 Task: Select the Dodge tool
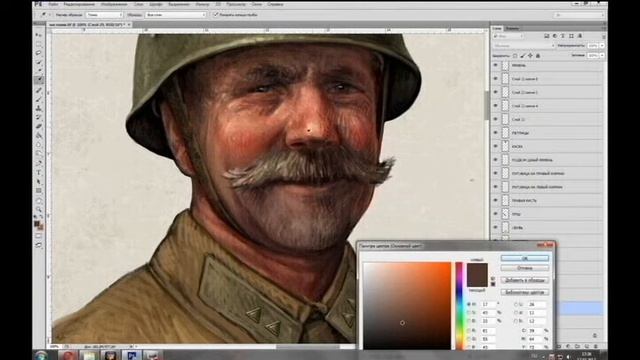click(x=39, y=153)
